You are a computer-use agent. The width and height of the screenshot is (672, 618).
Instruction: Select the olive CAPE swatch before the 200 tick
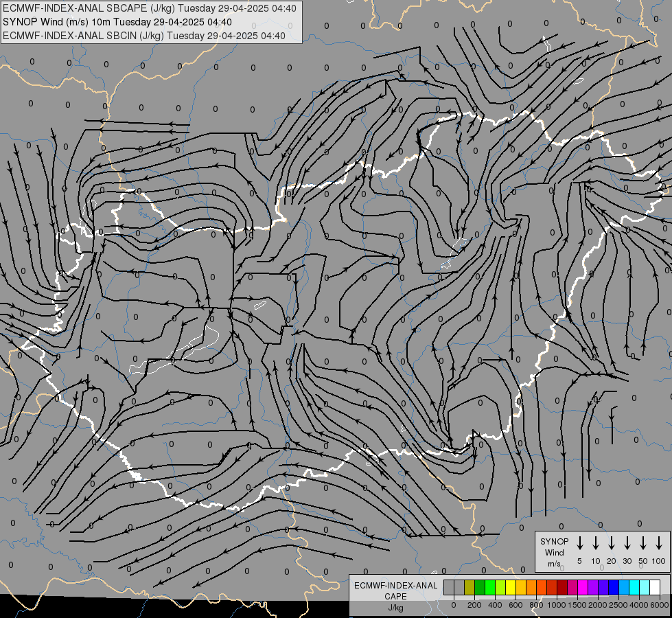[x=470, y=588]
